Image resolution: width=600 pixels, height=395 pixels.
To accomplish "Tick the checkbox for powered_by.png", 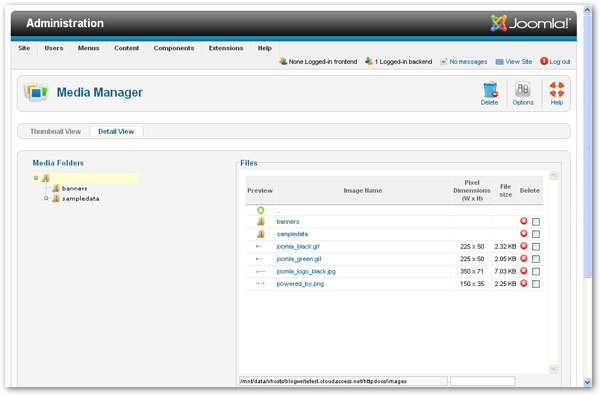I will (536, 284).
